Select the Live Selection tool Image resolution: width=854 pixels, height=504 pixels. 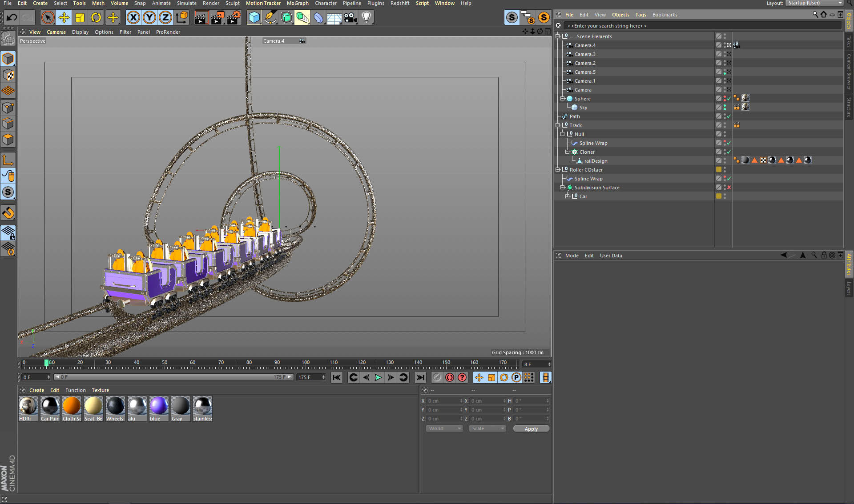point(48,18)
